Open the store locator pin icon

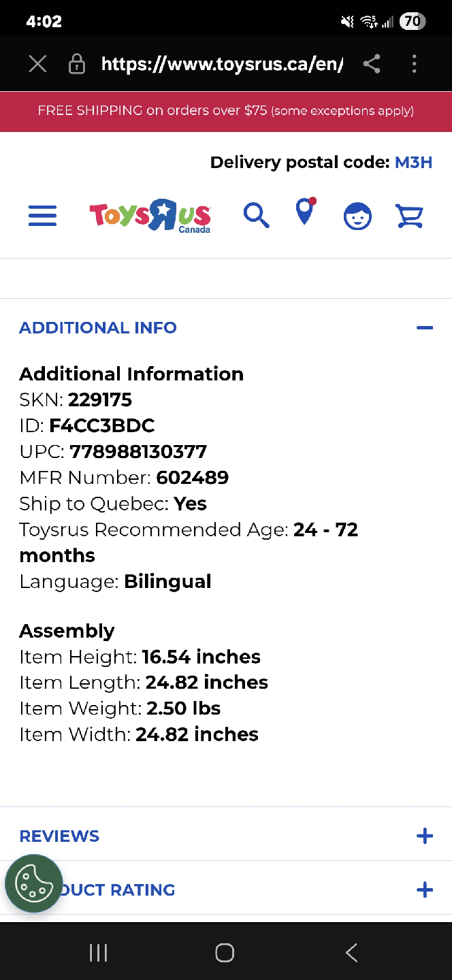coord(305,212)
